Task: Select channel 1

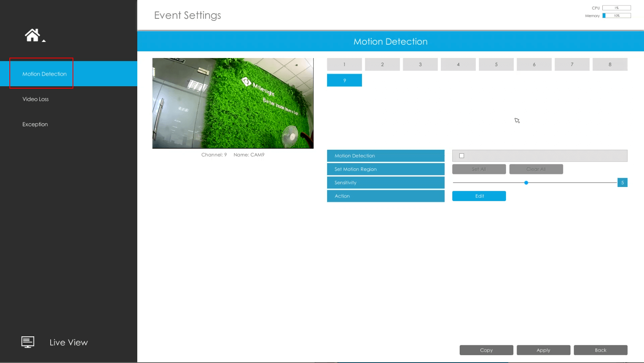Action: [x=344, y=64]
